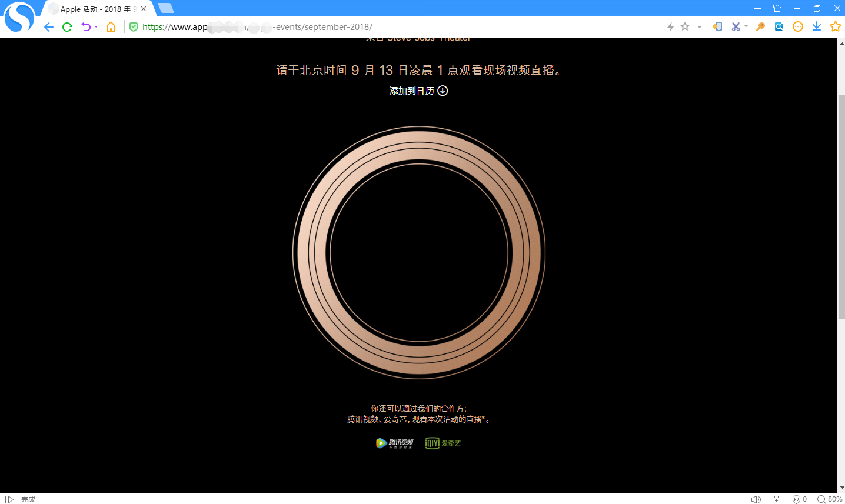Viewport: 845px width, 504px height.
Task: Expand dropdown arrow next to scissors
Action: tap(746, 26)
